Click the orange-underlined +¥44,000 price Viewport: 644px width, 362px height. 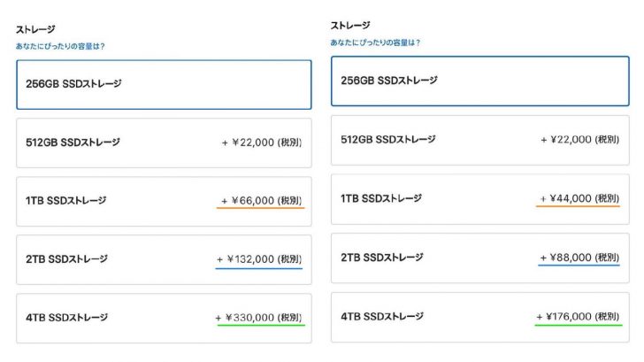[x=578, y=198]
